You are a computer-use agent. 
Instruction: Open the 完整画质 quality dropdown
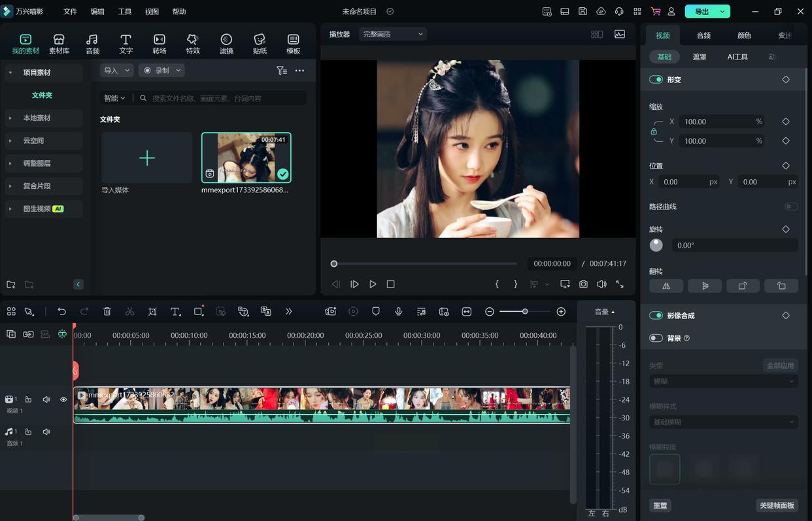coord(392,34)
